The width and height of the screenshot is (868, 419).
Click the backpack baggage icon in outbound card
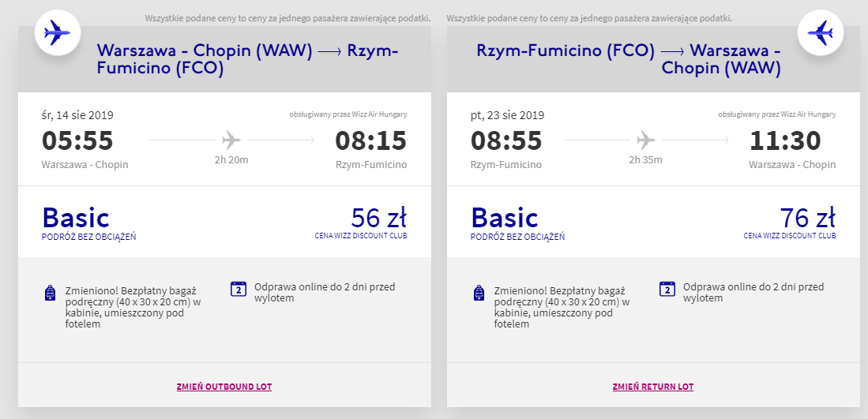pyautogui.click(x=51, y=293)
